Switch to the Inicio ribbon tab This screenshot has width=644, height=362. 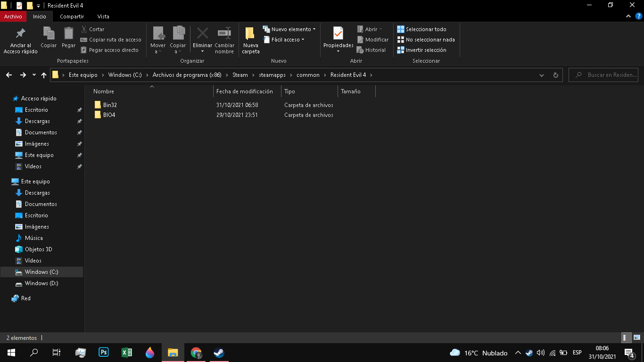(40, 16)
